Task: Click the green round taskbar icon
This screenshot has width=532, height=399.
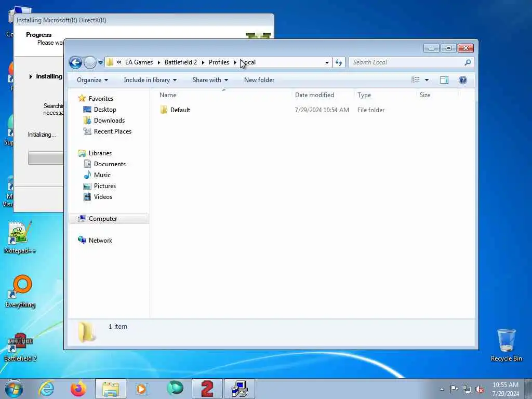Action: pos(175,389)
